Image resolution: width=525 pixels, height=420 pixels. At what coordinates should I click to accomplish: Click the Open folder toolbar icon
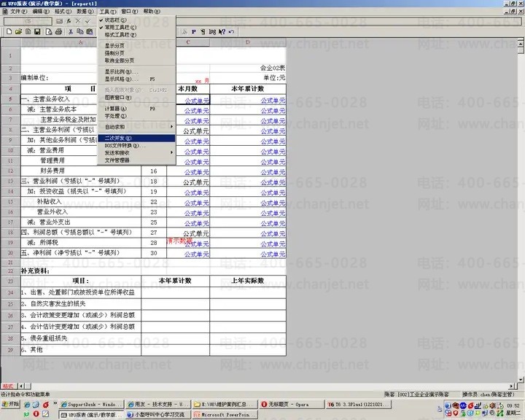coord(17,31)
